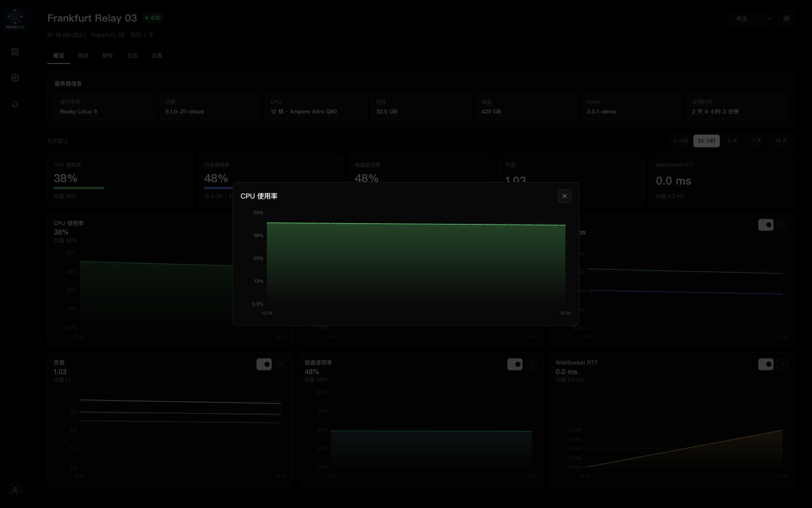Click the 运行 2 天 text
Screen dimensions: 812x508
[x=142, y=35]
